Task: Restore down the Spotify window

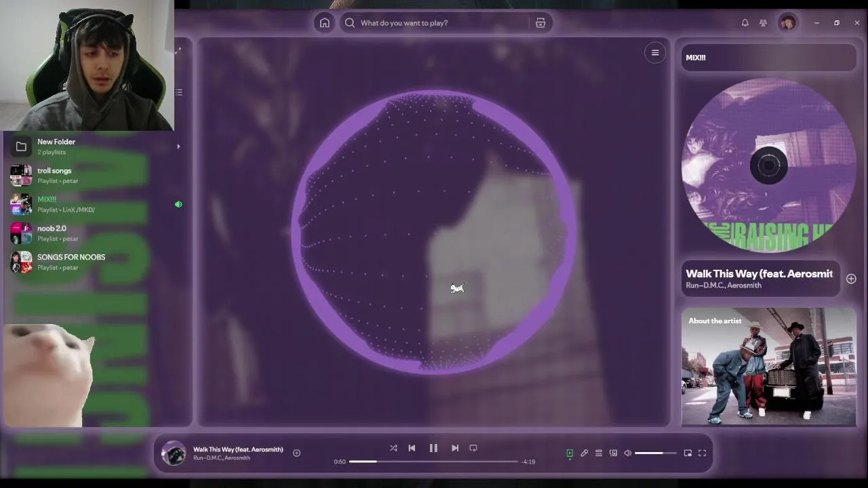Action: coord(837,23)
